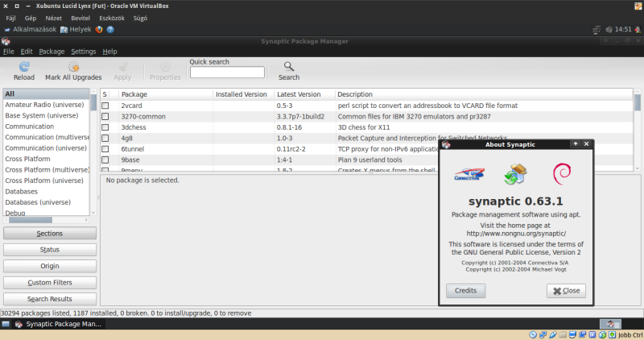Launch Firefox from the top panel

99,30
